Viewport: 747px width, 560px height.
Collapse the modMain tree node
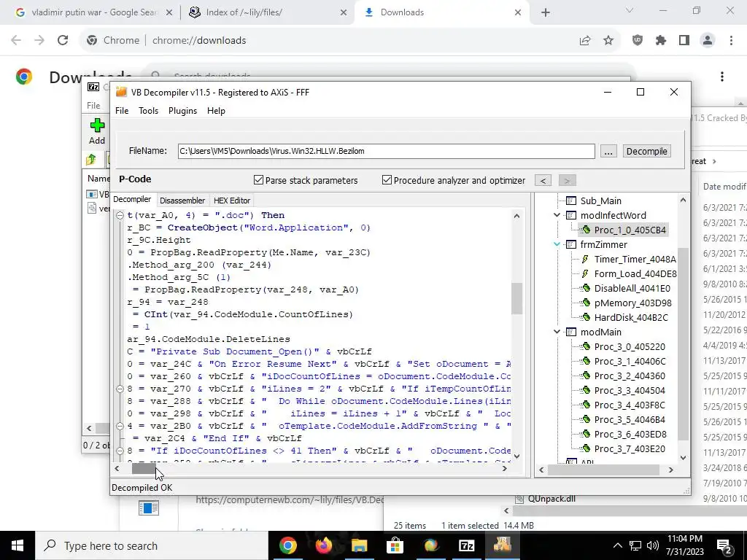(557, 332)
